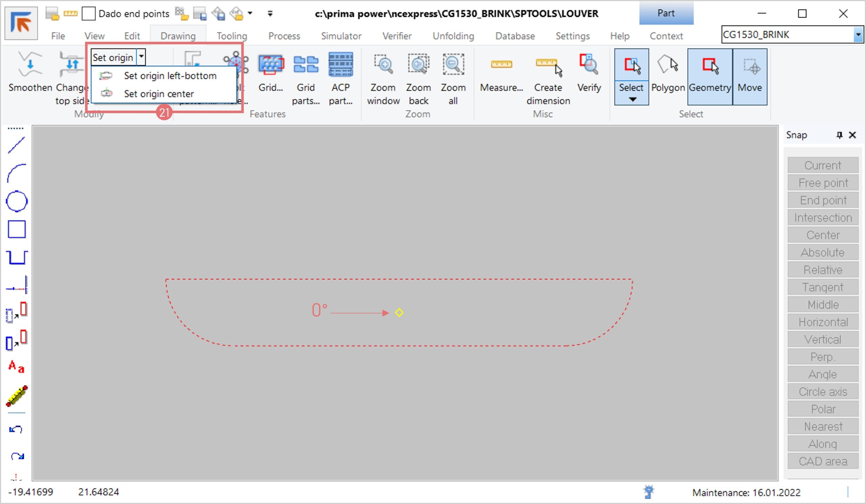
Task: Pick the text tool in sidebar
Action: (17, 367)
